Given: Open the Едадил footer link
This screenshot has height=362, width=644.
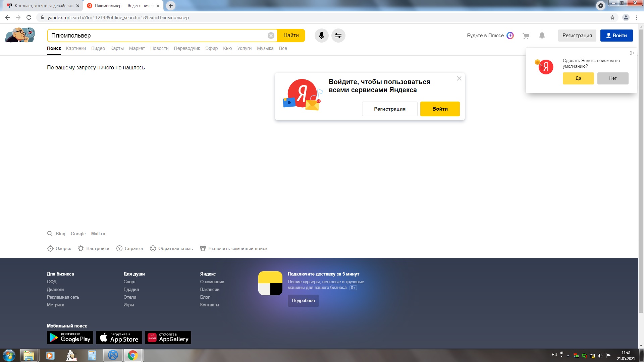Looking at the screenshot, I should (131, 290).
